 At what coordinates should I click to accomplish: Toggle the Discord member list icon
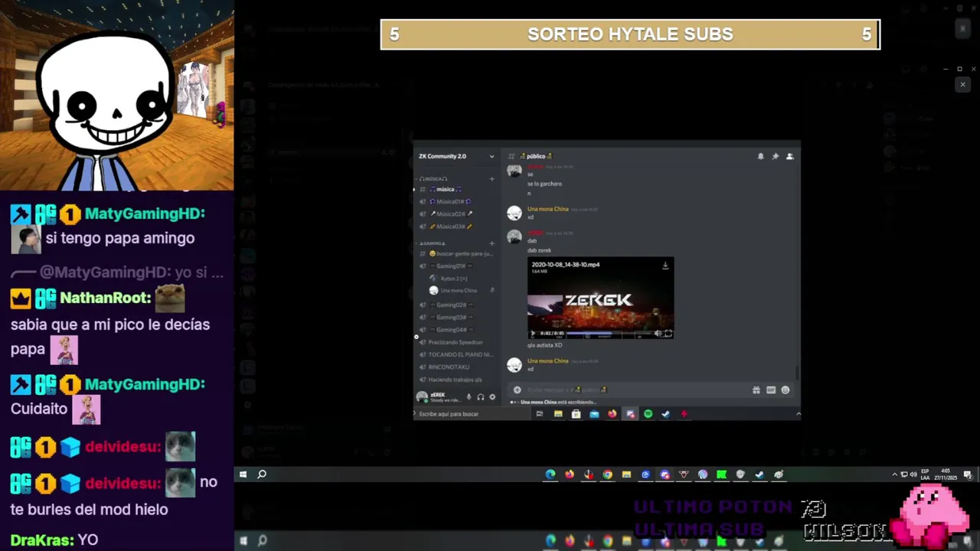pos(789,156)
